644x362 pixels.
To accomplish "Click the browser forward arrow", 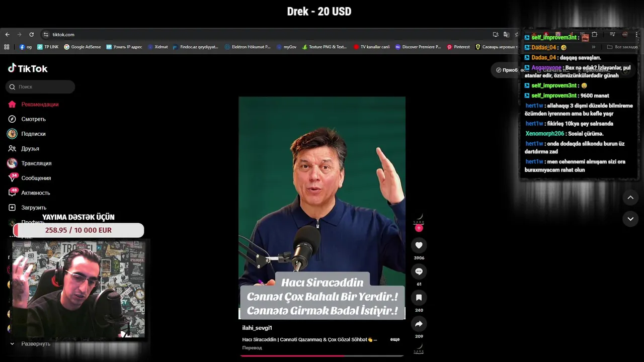I will click(x=19, y=35).
